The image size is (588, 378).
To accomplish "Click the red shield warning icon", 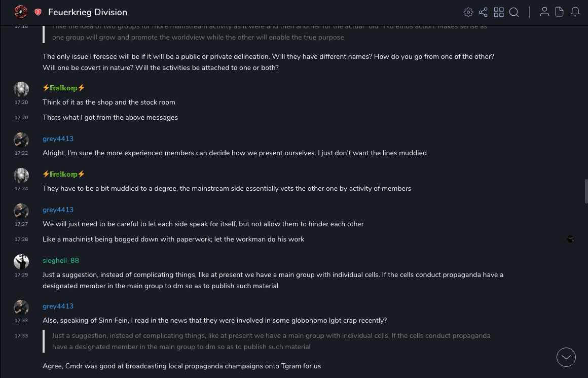I will [38, 12].
